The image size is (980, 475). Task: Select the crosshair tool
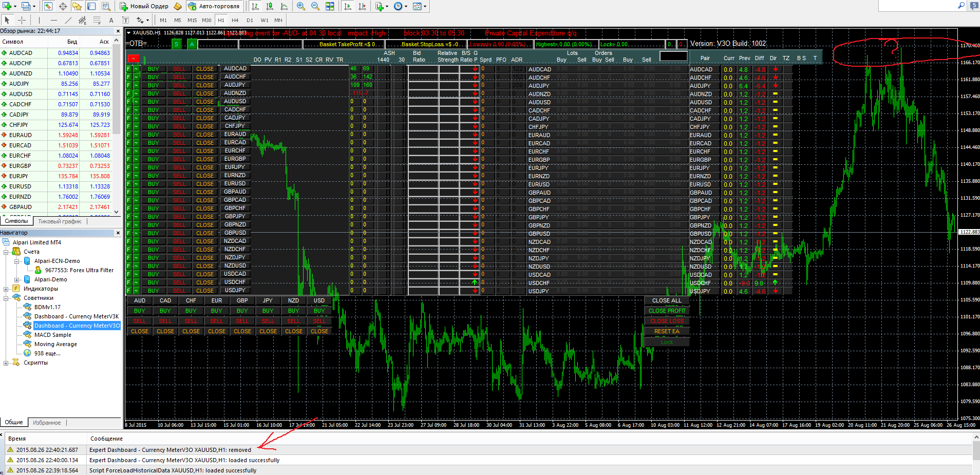point(22,20)
